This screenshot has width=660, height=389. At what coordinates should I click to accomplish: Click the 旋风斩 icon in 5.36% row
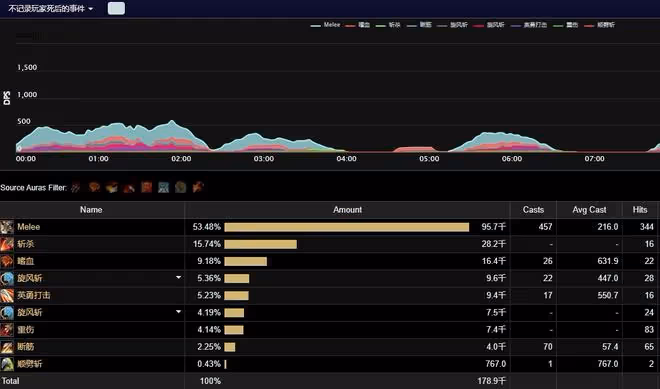(7, 278)
